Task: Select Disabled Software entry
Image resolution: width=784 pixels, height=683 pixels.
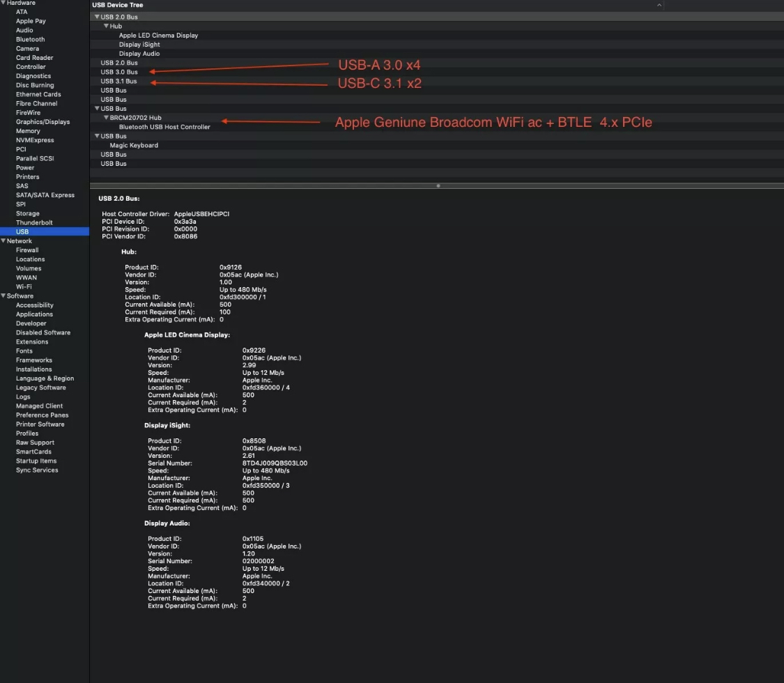Action: [x=43, y=332]
